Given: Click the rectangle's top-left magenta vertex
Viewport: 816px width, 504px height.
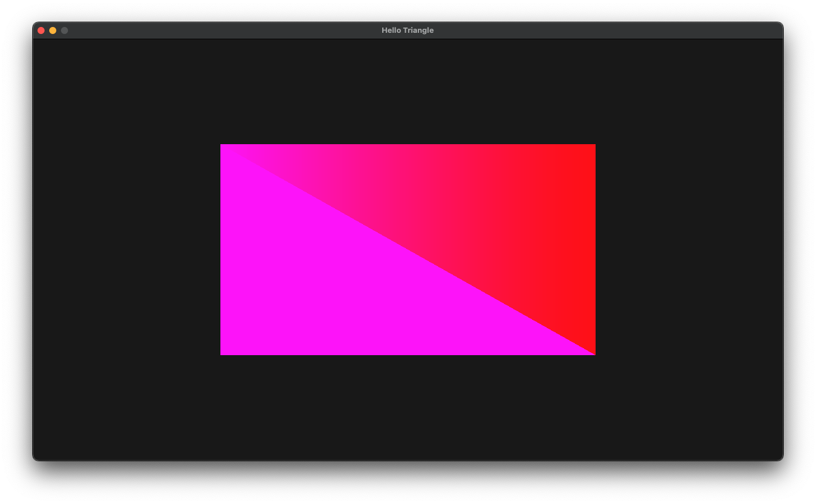Looking at the screenshot, I should [x=222, y=145].
